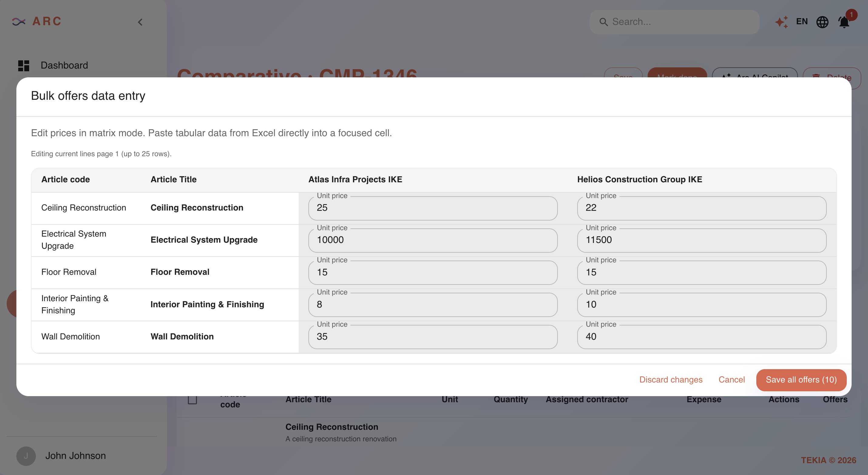This screenshot has width=868, height=475.
Task: Select Atlas unit price field for Wall Demolition
Action: (x=433, y=337)
